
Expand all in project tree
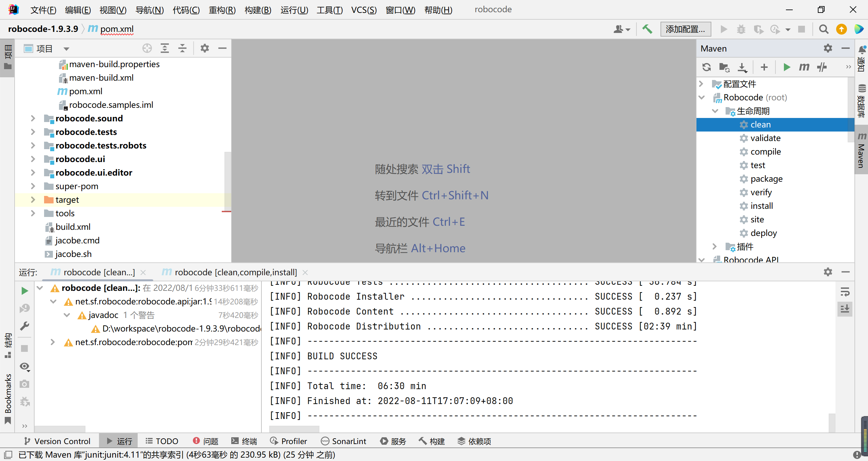coord(165,48)
